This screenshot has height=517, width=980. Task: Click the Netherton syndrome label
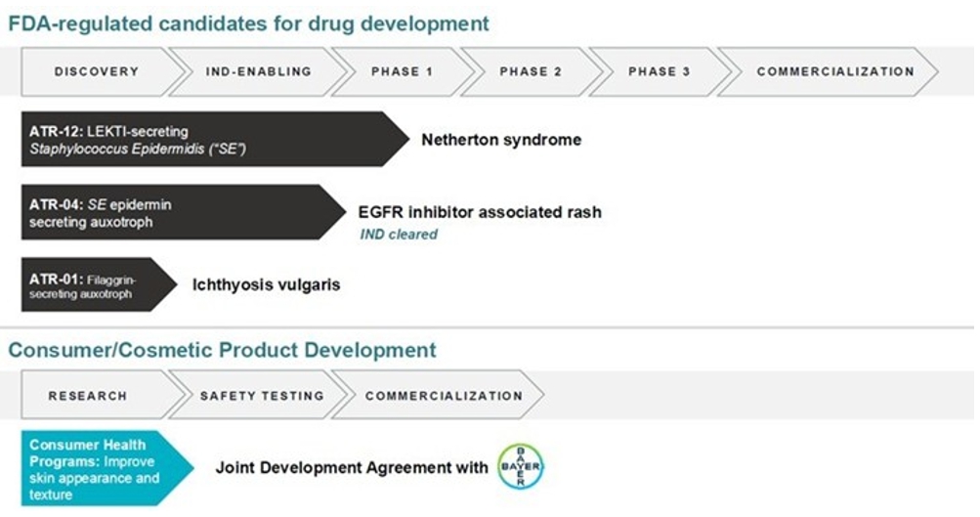[x=501, y=140]
